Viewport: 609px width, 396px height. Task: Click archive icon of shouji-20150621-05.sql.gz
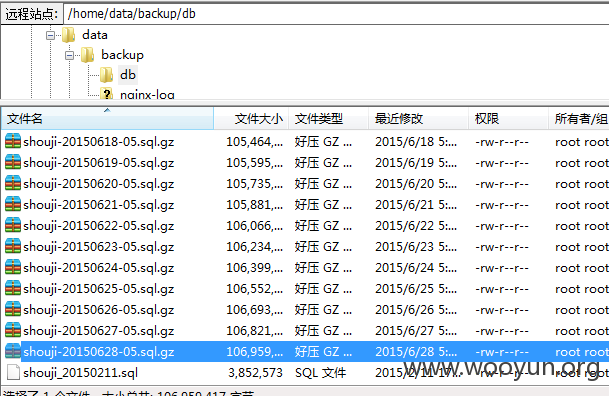click(x=13, y=204)
